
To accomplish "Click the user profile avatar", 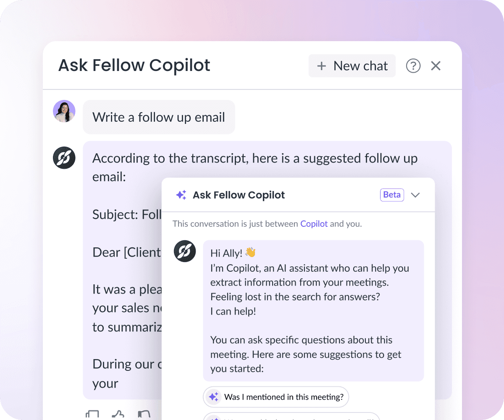I will [x=64, y=111].
